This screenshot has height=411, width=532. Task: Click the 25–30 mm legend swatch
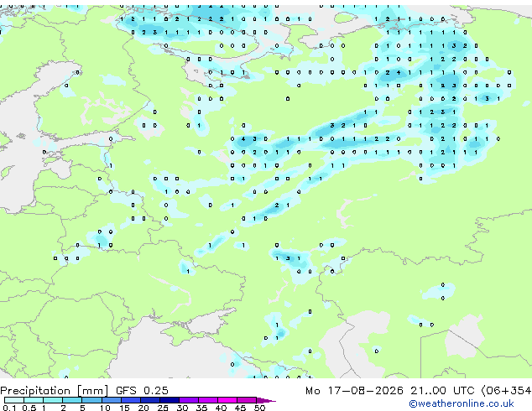169,400
